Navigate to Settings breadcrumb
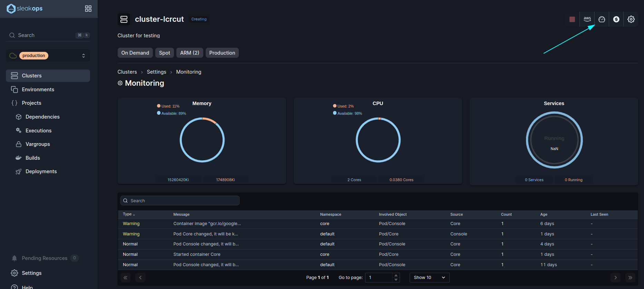Screen dimensions: 644x289 point(156,72)
